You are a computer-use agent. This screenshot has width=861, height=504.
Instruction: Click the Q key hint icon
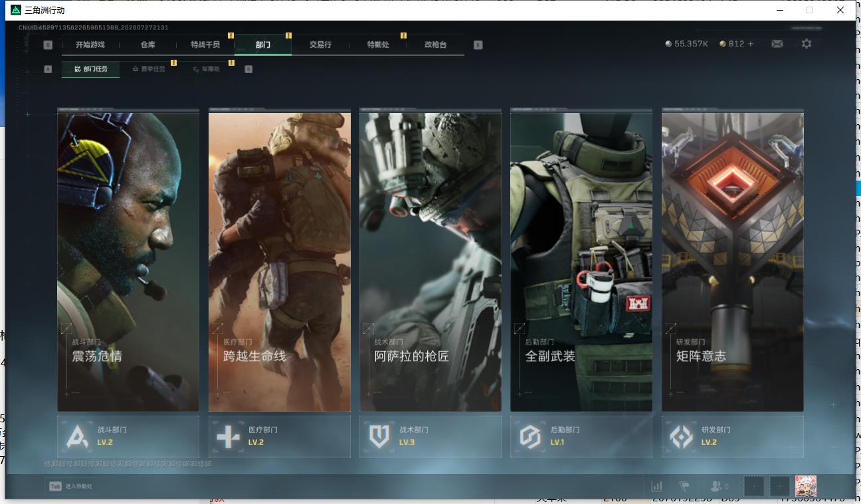48,44
